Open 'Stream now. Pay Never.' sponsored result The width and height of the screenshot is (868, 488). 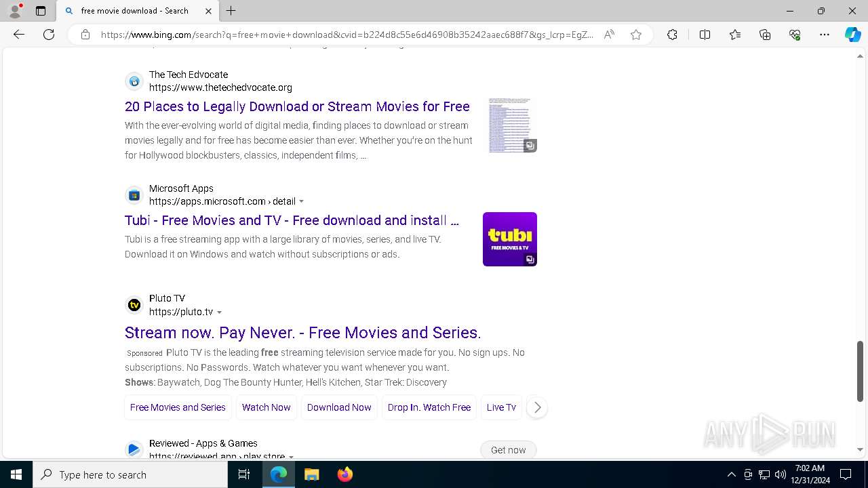click(x=302, y=333)
